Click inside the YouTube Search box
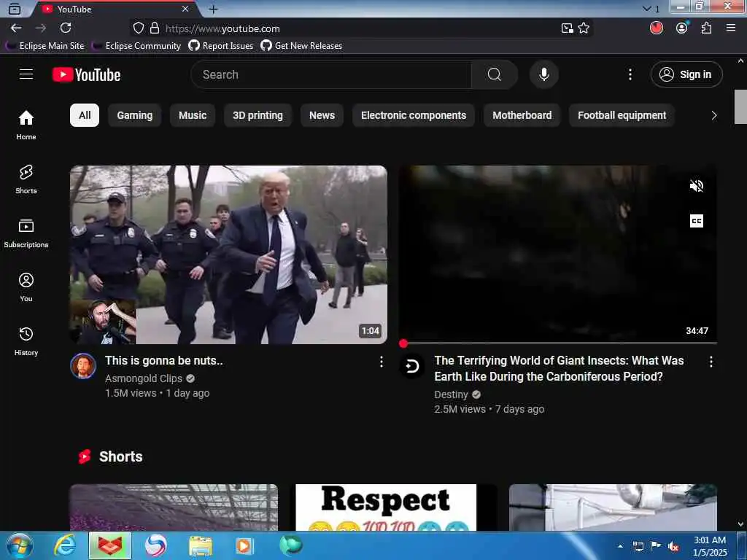Screen dimensions: 747x560 [331, 74]
